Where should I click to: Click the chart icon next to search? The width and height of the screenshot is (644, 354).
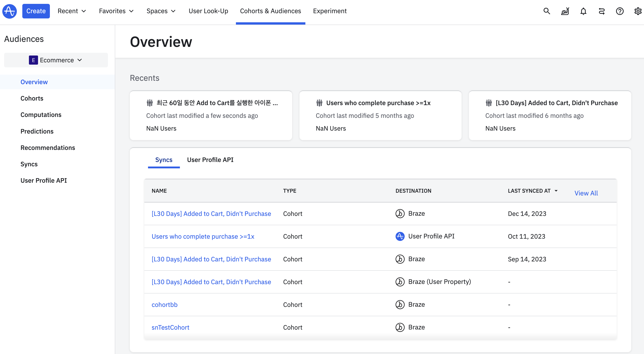click(x=565, y=11)
